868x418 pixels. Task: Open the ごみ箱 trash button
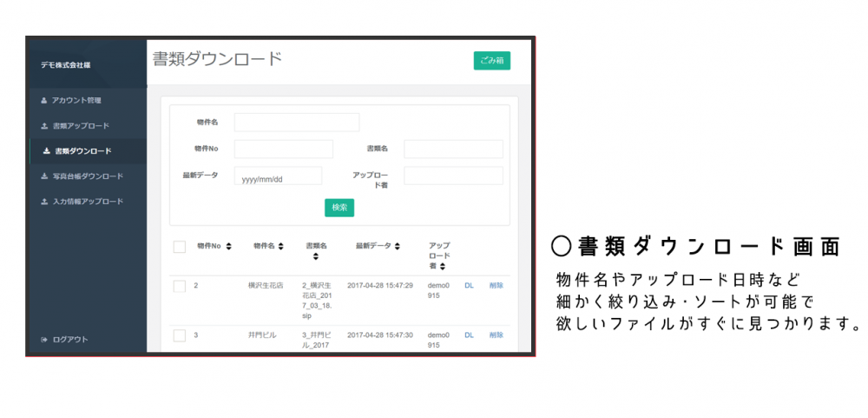[491, 61]
